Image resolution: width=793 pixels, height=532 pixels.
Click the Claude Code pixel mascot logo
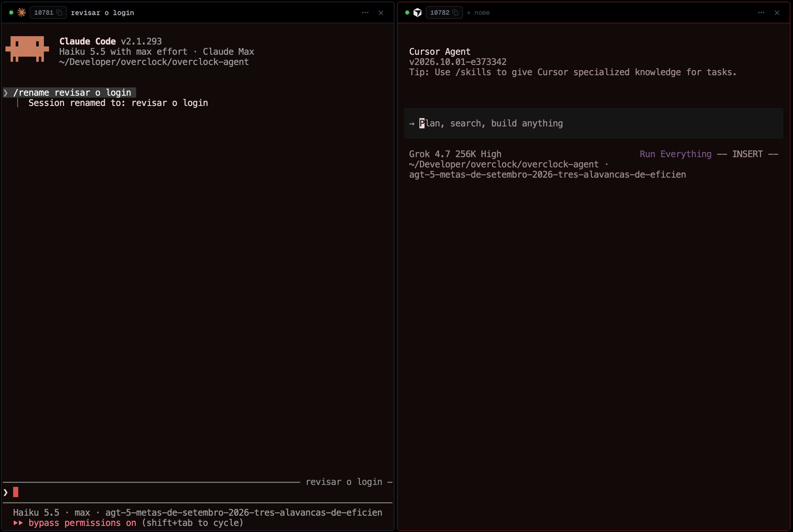click(27, 49)
